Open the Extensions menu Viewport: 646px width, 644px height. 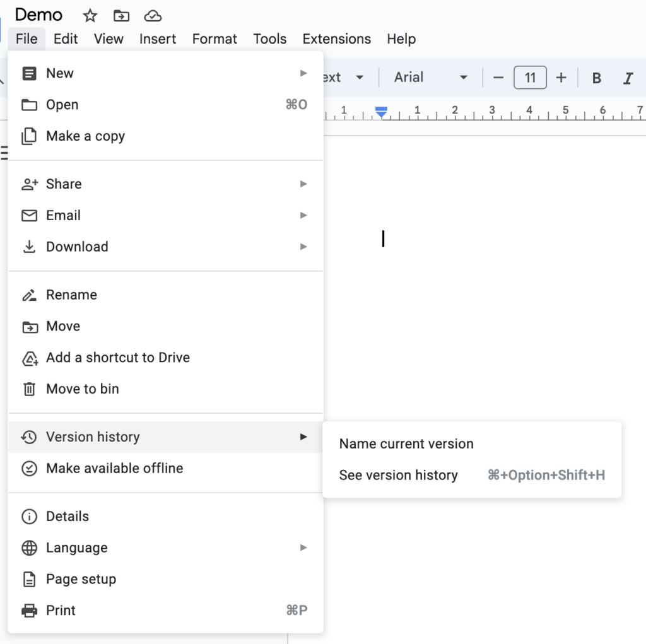337,39
